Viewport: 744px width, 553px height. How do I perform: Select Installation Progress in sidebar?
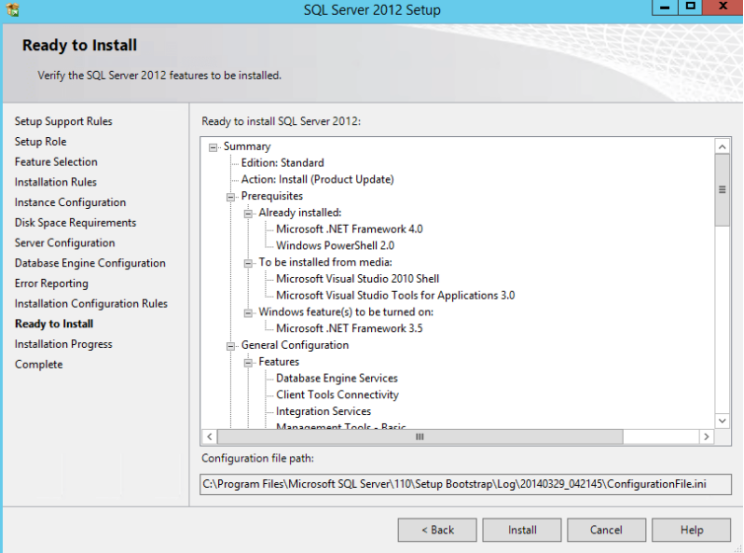click(64, 344)
